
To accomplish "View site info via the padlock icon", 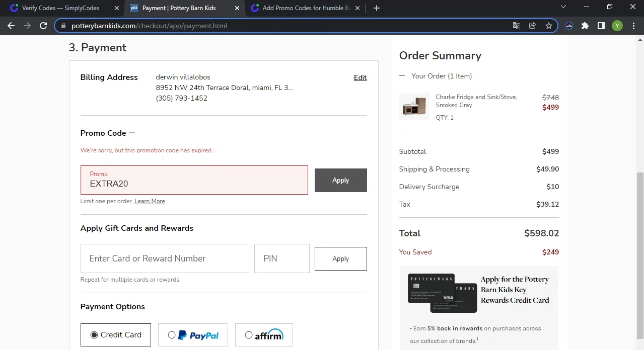I will [x=63, y=26].
